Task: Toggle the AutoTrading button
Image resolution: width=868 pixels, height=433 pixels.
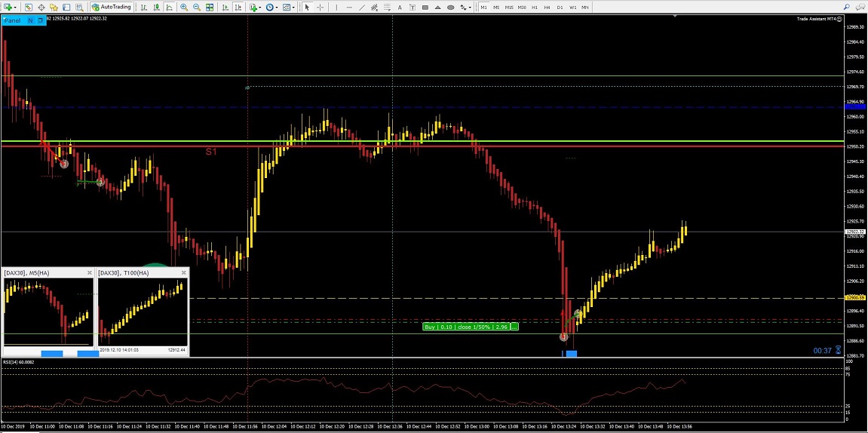Action: (112, 8)
